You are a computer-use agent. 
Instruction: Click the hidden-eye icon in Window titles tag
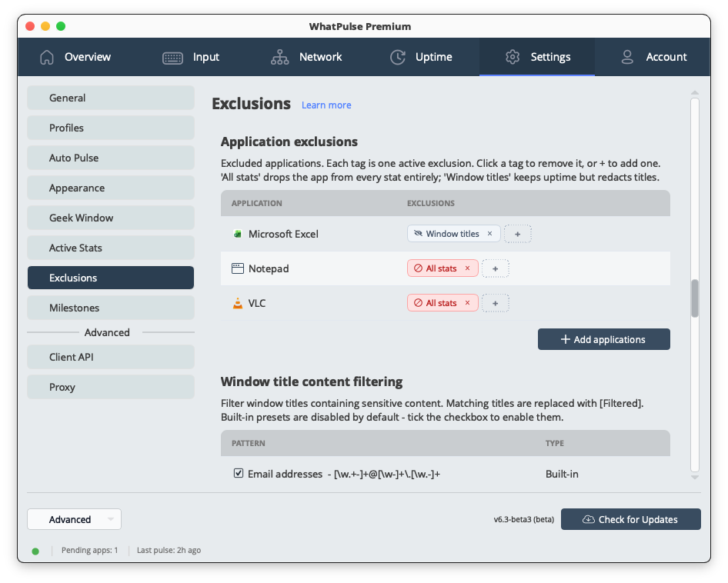click(418, 234)
